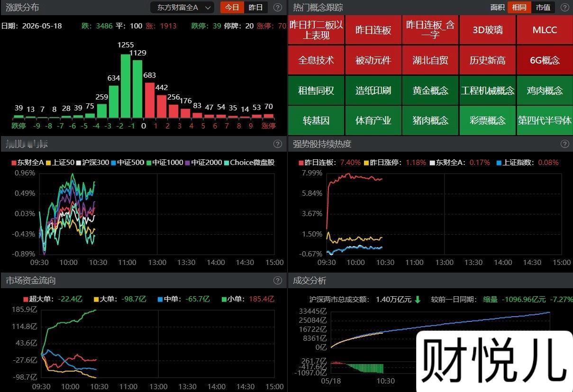Select the green down arrow beside turnover
This screenshot has width=573, height=392.
[x=418, y=299]
